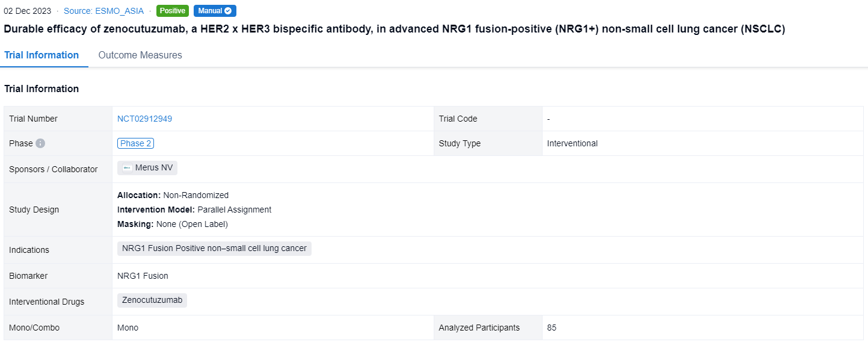Select the Trial Information tab
868x345 pixels.
click(42, 55)
